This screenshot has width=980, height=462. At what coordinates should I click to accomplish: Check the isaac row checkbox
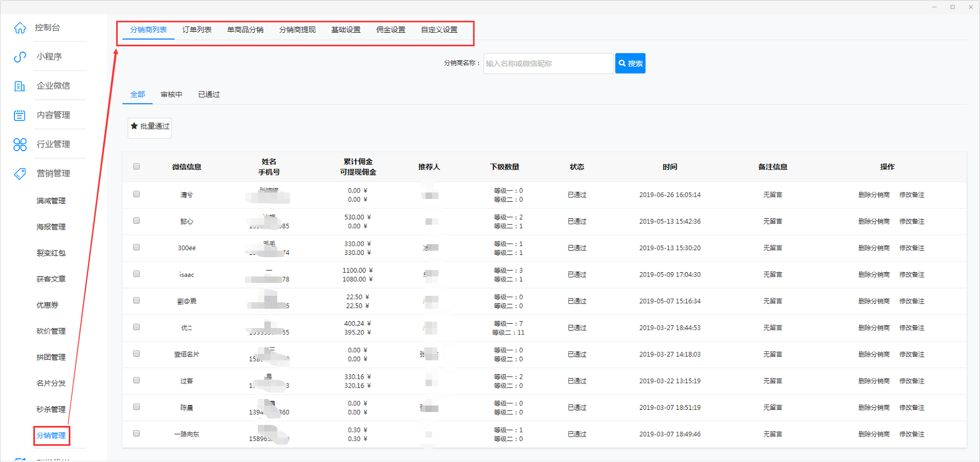coord(136,274)
